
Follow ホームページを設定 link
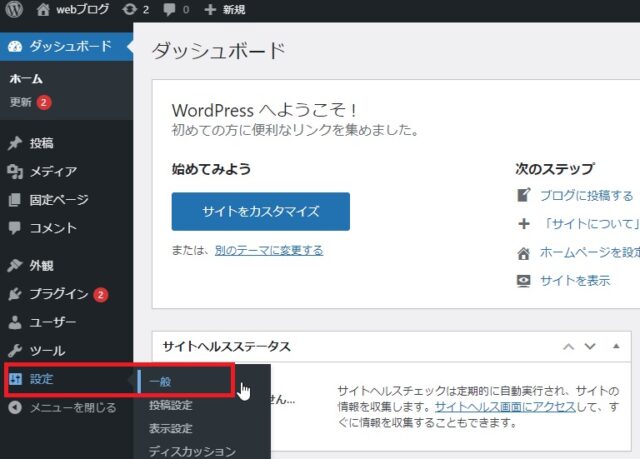590,253
